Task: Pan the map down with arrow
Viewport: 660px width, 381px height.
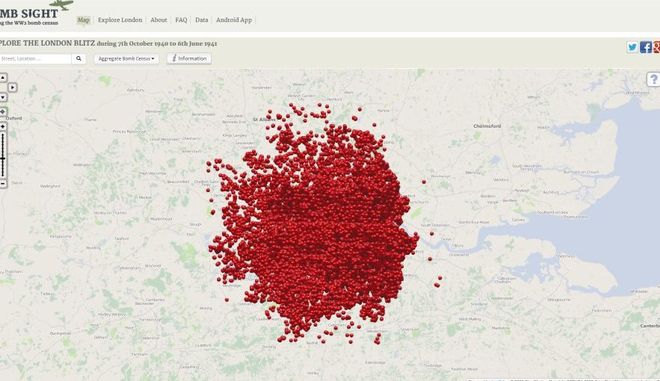Action: pos(3,97)
